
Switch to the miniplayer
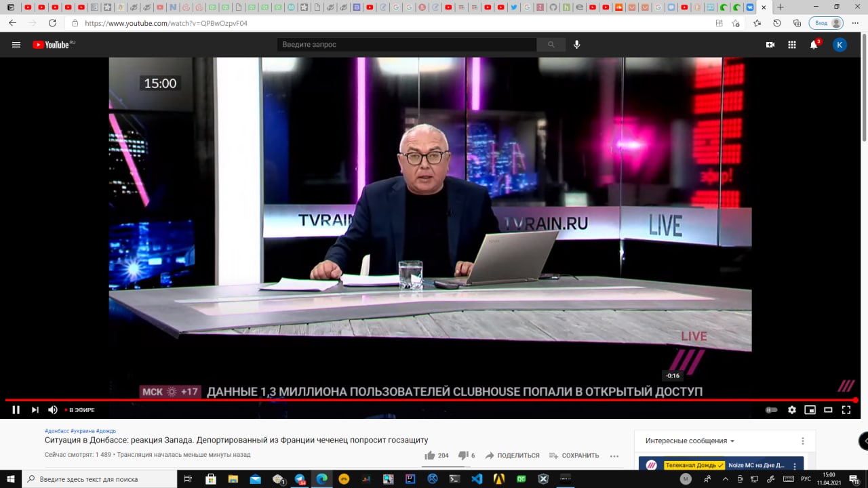click(x=810, y=410)
